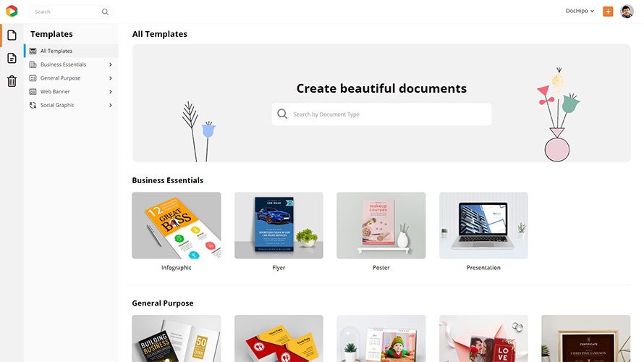Viewport: 644px width, 362px height.
Task: Open the DocHipo account dropdown
Action: 580,11
